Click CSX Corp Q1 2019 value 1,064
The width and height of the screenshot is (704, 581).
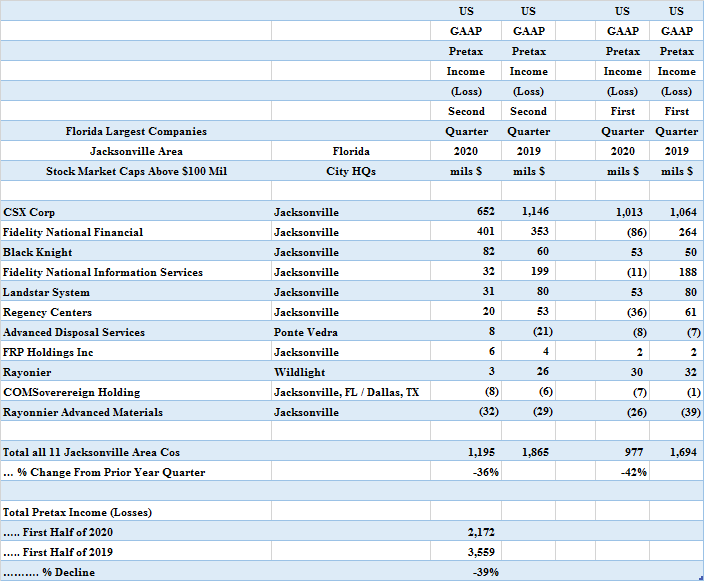(x=683, y=212)
